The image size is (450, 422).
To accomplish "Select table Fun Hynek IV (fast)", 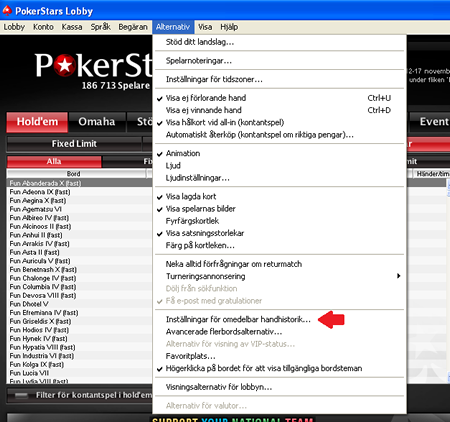I will (79, 339).
